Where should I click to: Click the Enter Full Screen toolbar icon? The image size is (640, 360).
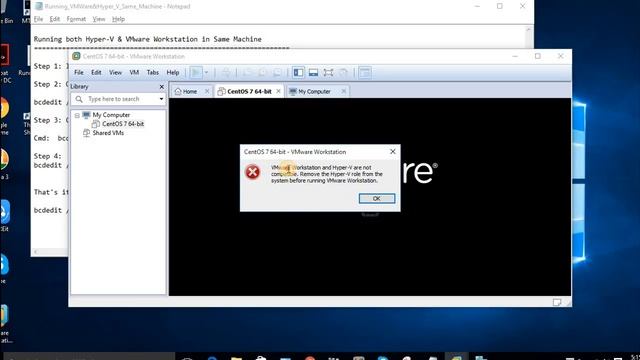(x=328, y=73)
